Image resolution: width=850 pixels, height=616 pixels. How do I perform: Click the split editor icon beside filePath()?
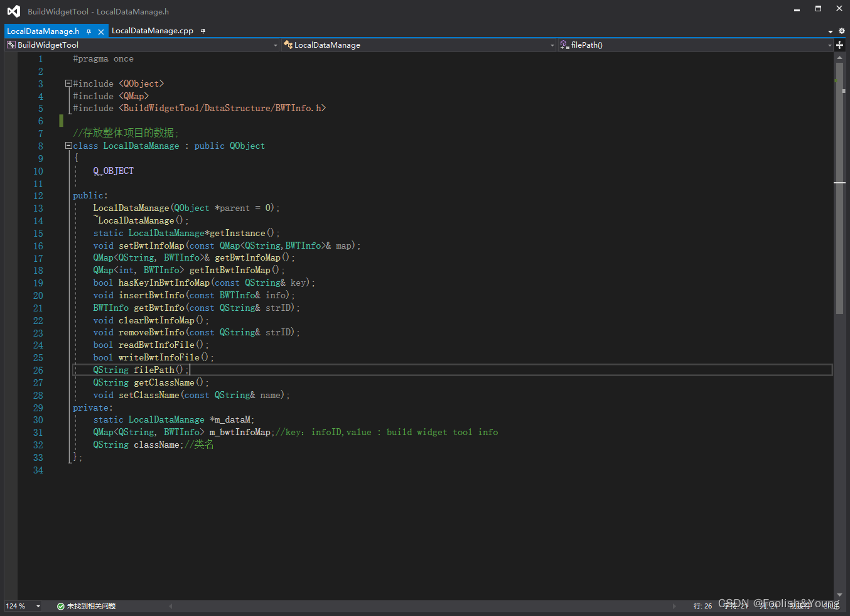841,45
